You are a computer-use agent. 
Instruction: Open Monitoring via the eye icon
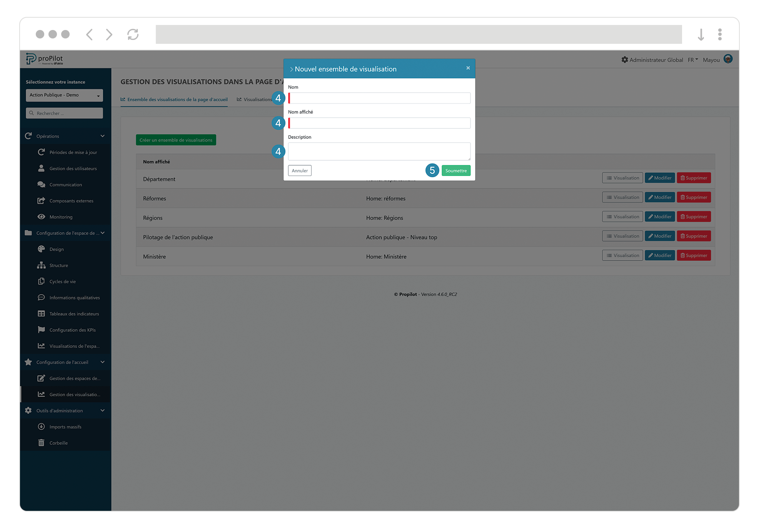tap(42, 216)
